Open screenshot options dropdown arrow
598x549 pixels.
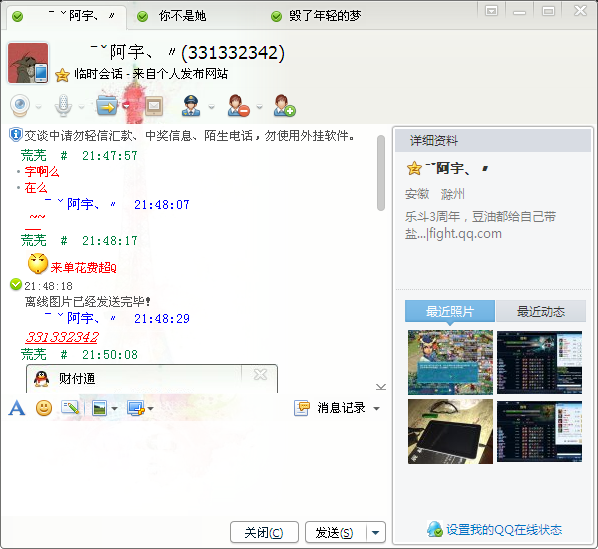click(x=151, y=409)
